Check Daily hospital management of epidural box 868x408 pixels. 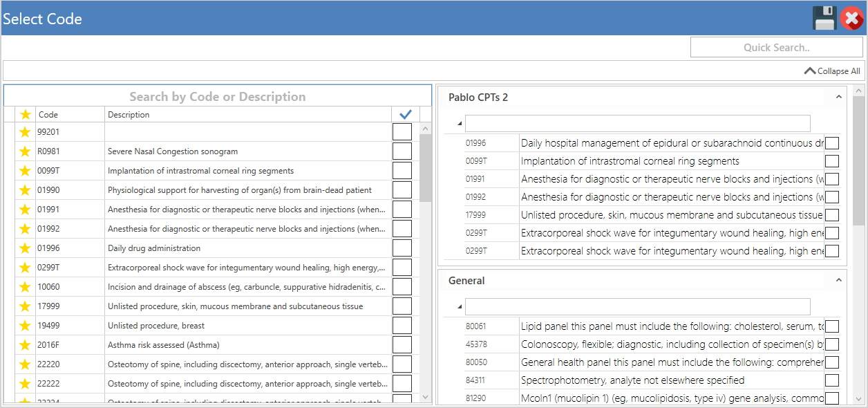click(832, 143)
